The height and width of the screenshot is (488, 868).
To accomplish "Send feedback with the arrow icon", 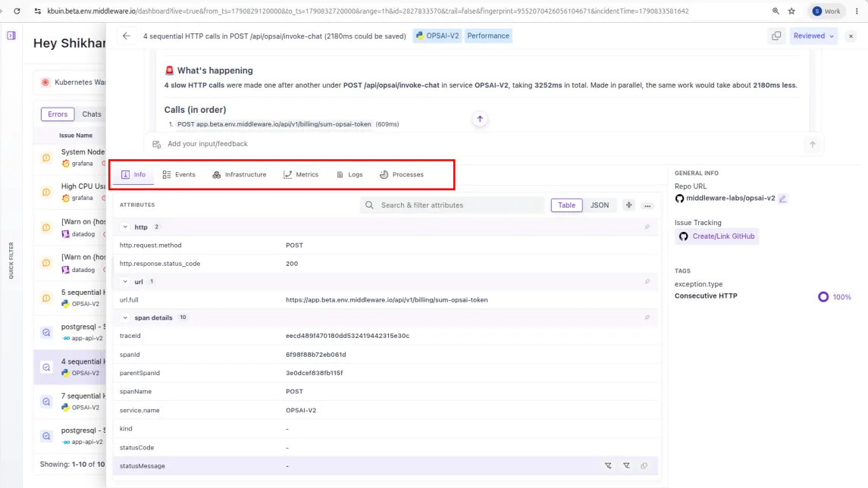I will (x=812, y=145).
